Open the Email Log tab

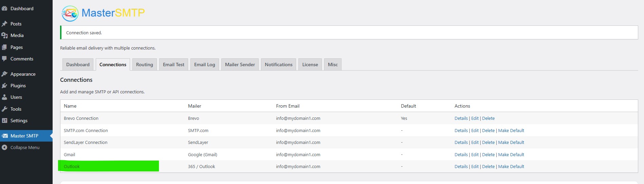click(204, 65)
